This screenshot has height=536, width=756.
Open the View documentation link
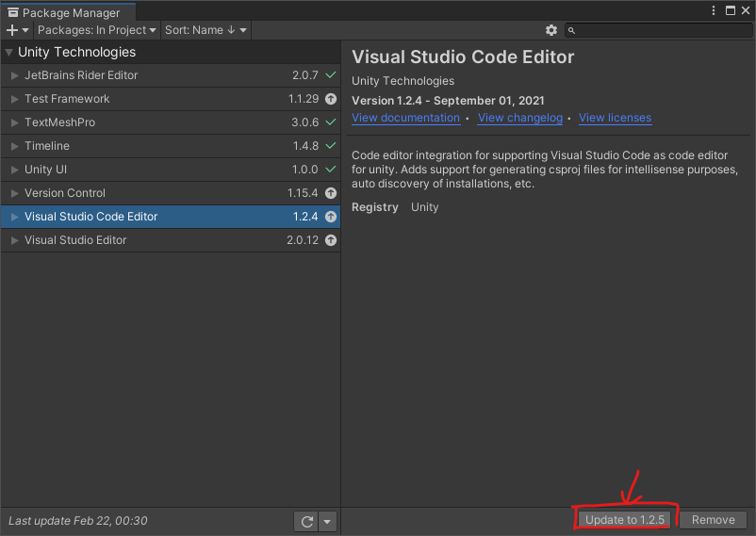click(405, 118)
